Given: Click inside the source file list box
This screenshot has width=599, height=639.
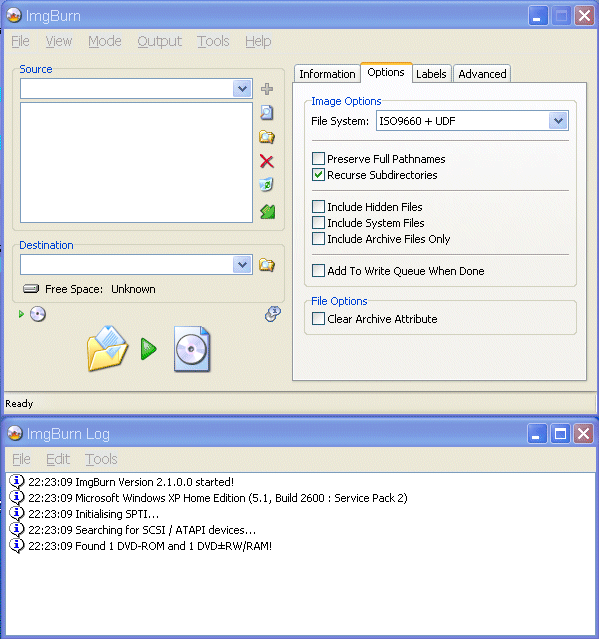Looking at the screenshot, I should coord(137,163).
